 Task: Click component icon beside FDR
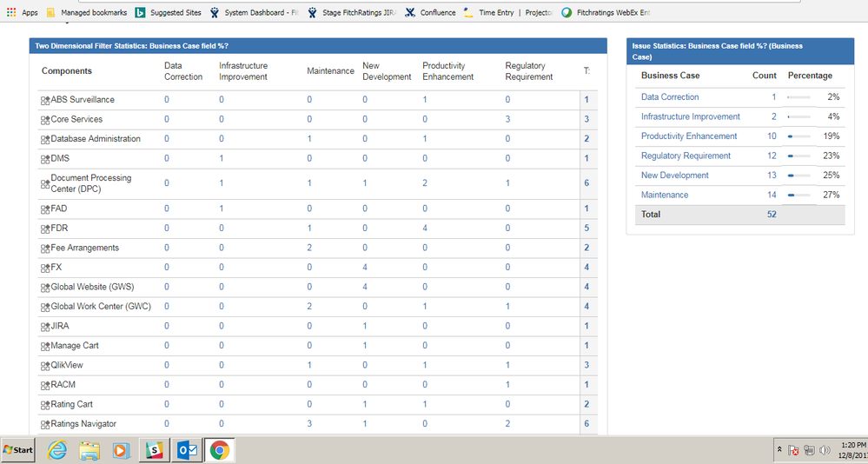[45, 229]
